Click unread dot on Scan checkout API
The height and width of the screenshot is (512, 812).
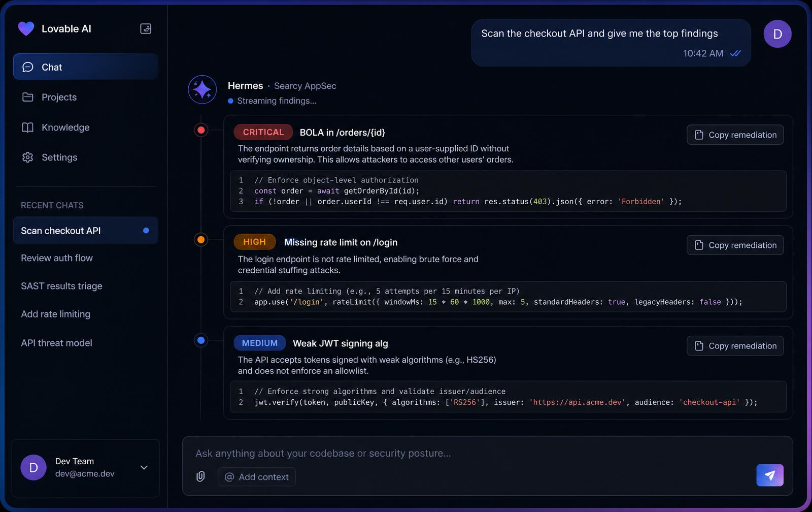(x=146, y=231)
